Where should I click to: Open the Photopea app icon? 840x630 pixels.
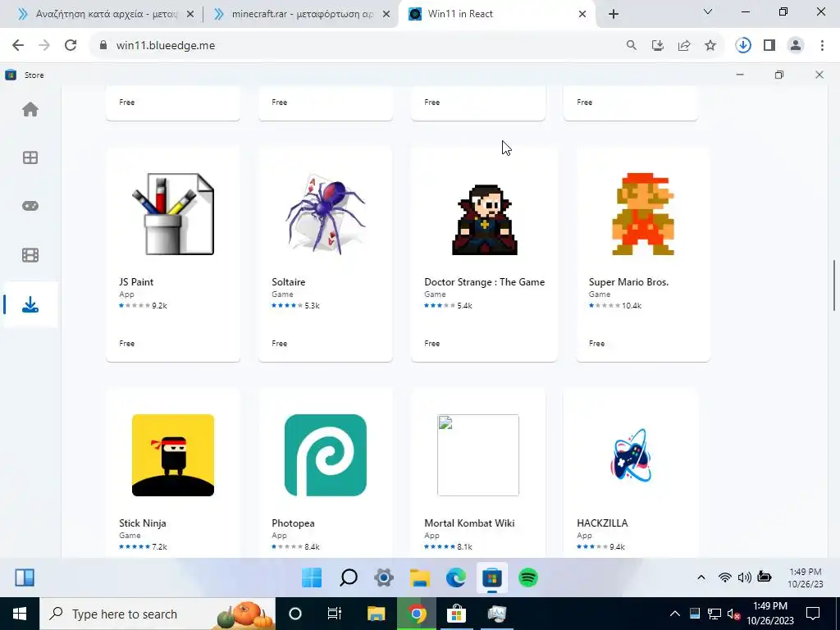[326, 454]
